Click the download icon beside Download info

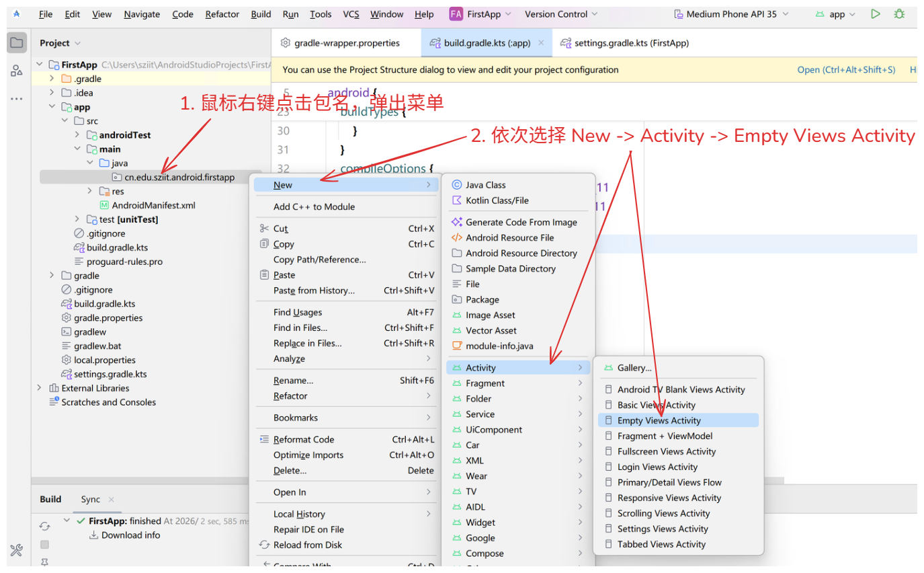pyautogui.click(x=94, y=535)
